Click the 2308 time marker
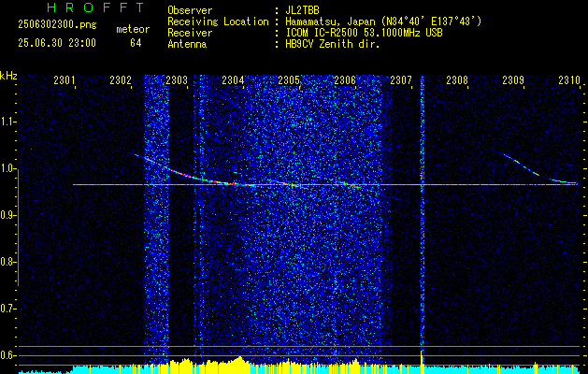 tap(457, 80)
